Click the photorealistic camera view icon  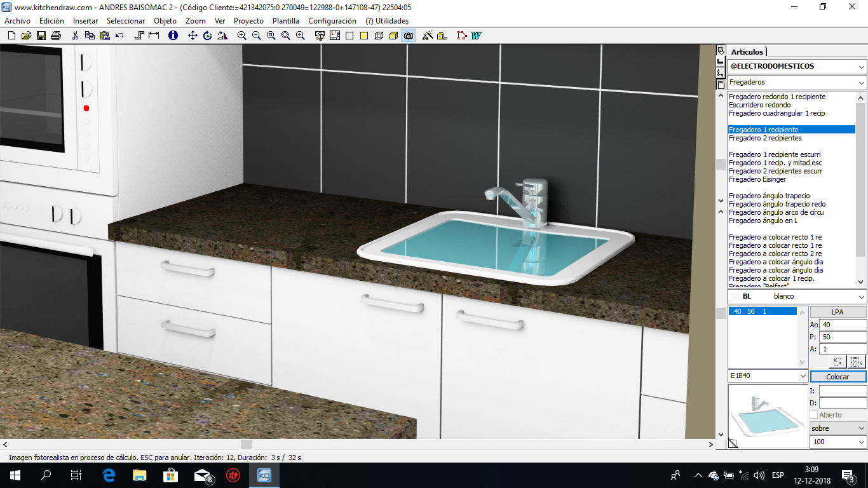coord(408,36)
